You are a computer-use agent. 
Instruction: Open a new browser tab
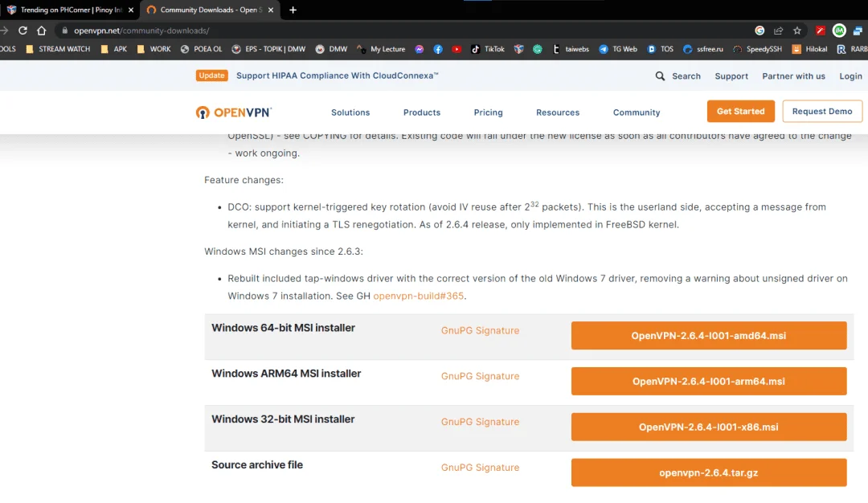293,10
